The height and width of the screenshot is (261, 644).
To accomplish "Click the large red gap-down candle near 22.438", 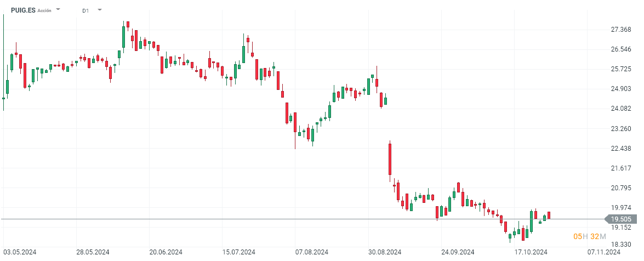I will 390,158.
